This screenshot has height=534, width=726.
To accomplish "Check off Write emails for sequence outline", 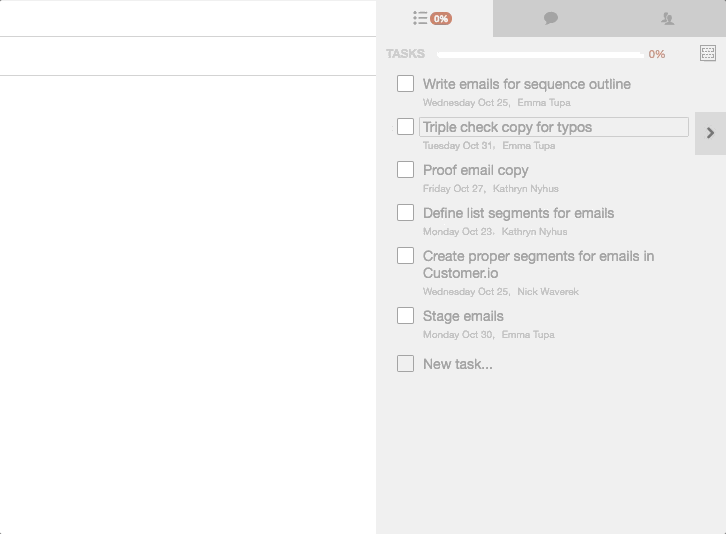I will [405, 84].
